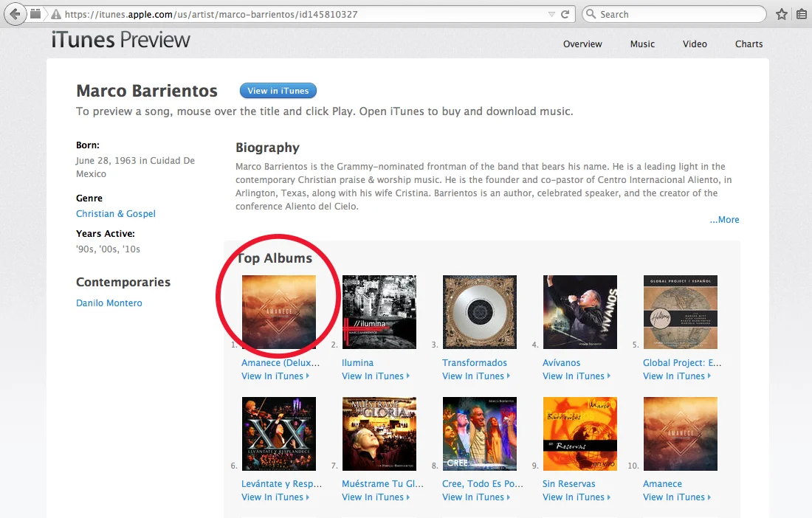
Task: Click the Biography heading
Action: [268, 148]
